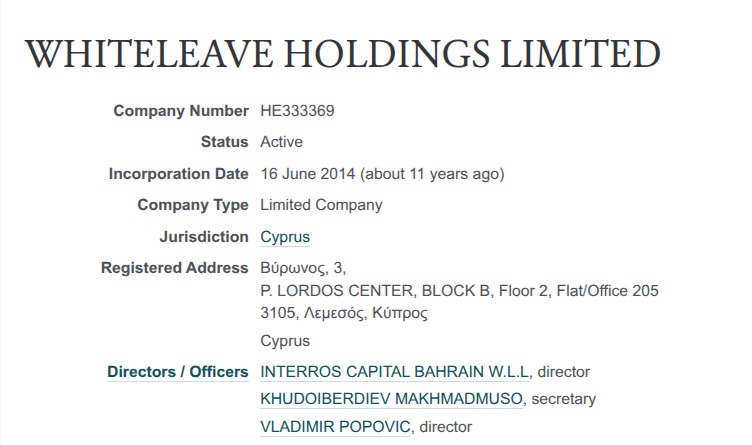Click the WHITELEAVE HOLDINGS LIMITED heading

tap(342, 54)
